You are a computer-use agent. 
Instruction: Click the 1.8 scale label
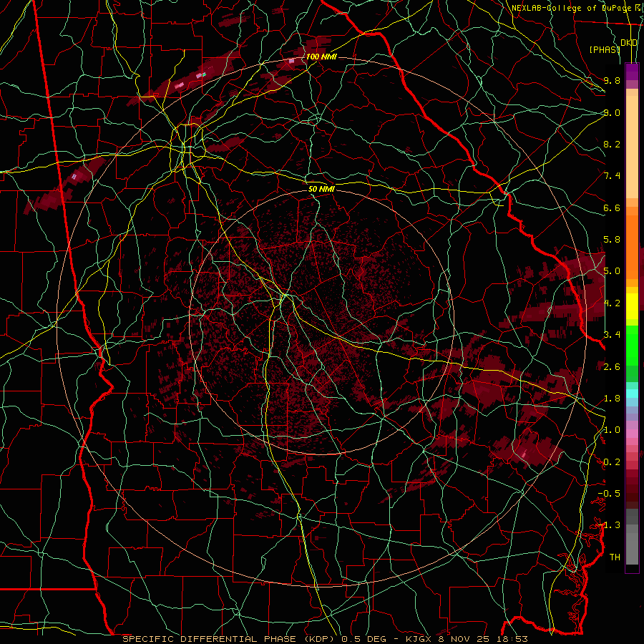pyautogui.click(x=612, y=399)
